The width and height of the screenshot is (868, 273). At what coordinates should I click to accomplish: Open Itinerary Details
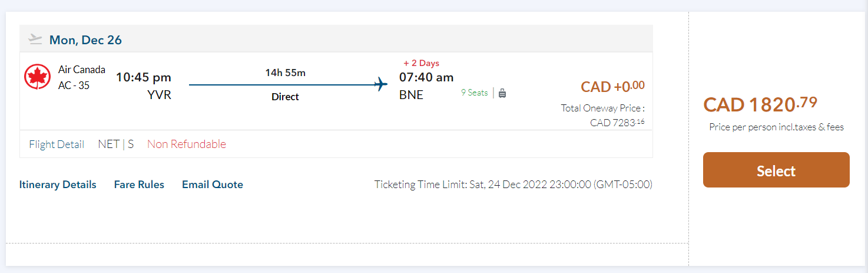pos(58,185)
